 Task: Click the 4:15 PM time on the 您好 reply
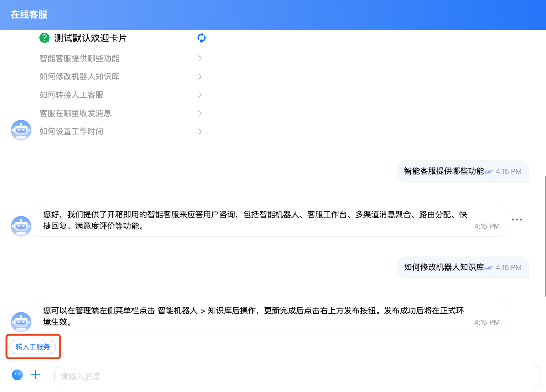pyautogui.click(x=487, y=226)
